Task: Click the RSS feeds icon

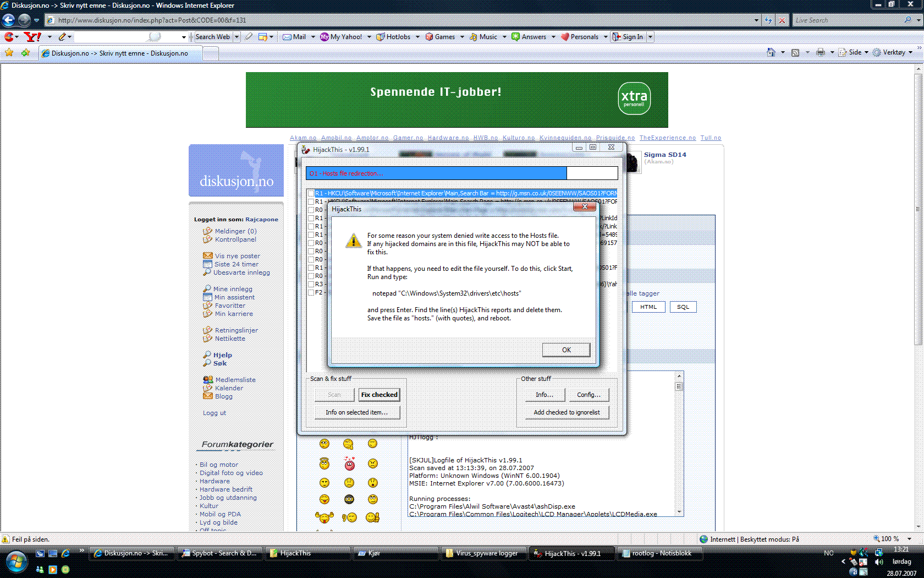Action: pos(795,53)
